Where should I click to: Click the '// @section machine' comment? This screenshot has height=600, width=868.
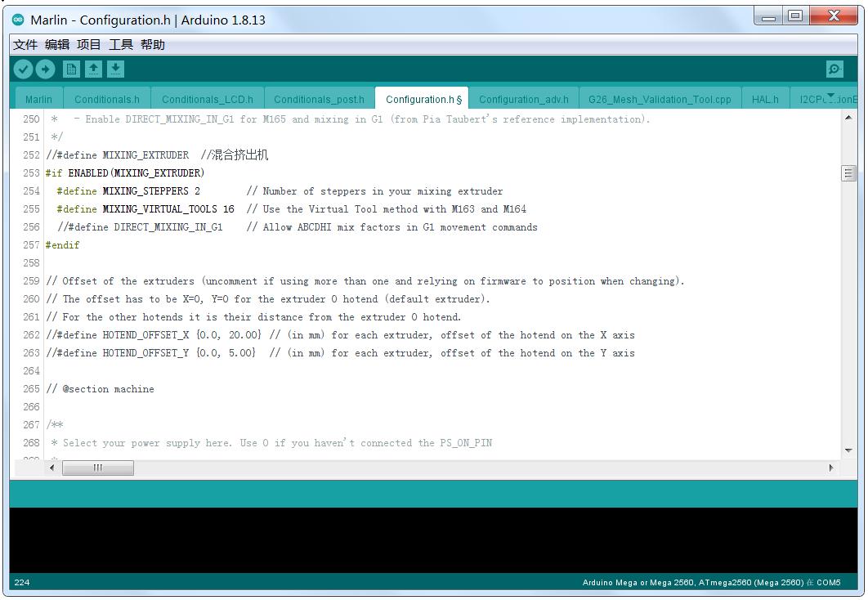[x=101, y=389]
